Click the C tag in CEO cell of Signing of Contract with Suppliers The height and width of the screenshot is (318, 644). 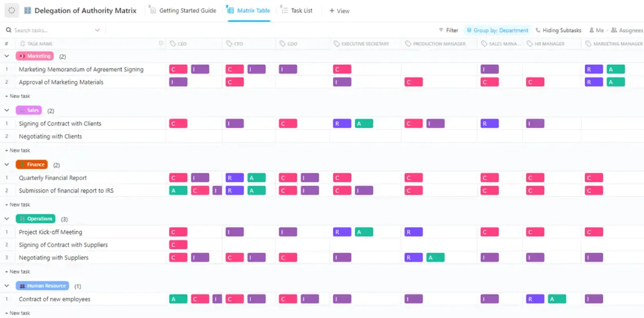click(x=178, y=245)
